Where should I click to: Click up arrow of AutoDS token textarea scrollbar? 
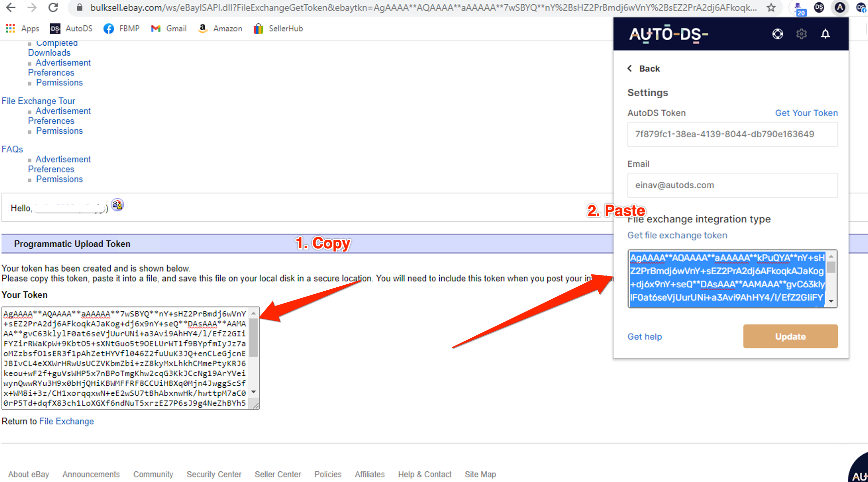831,257
